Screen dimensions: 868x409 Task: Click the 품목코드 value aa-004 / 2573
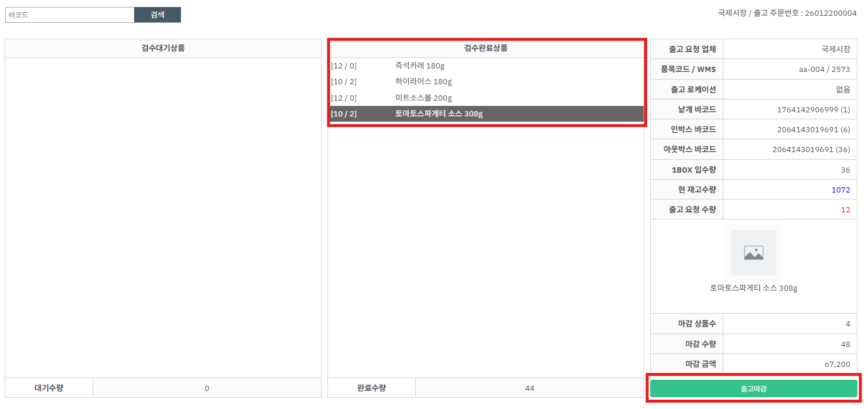(x=824, y=70)
